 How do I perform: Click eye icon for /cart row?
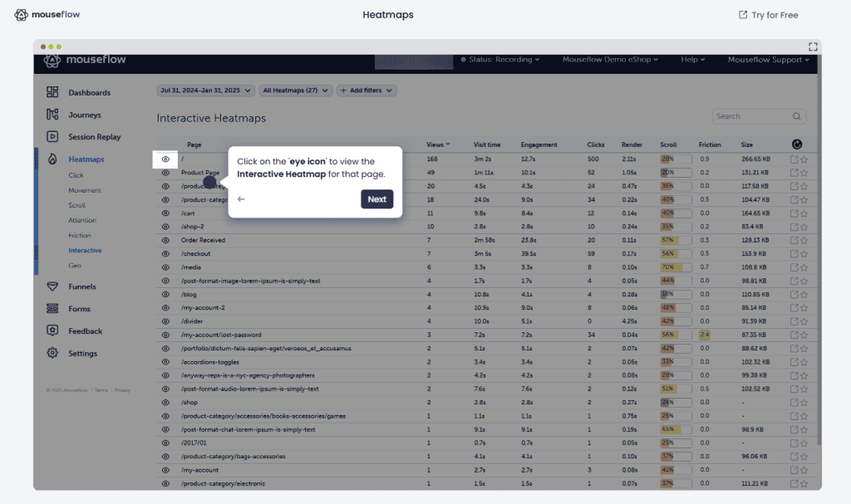[165, 213]
